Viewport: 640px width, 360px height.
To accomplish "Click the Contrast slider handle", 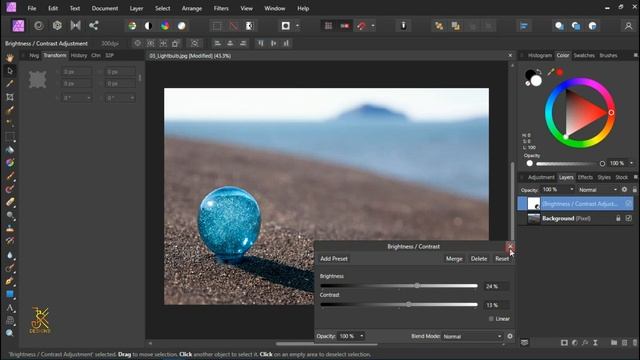I will click(409, 304).
